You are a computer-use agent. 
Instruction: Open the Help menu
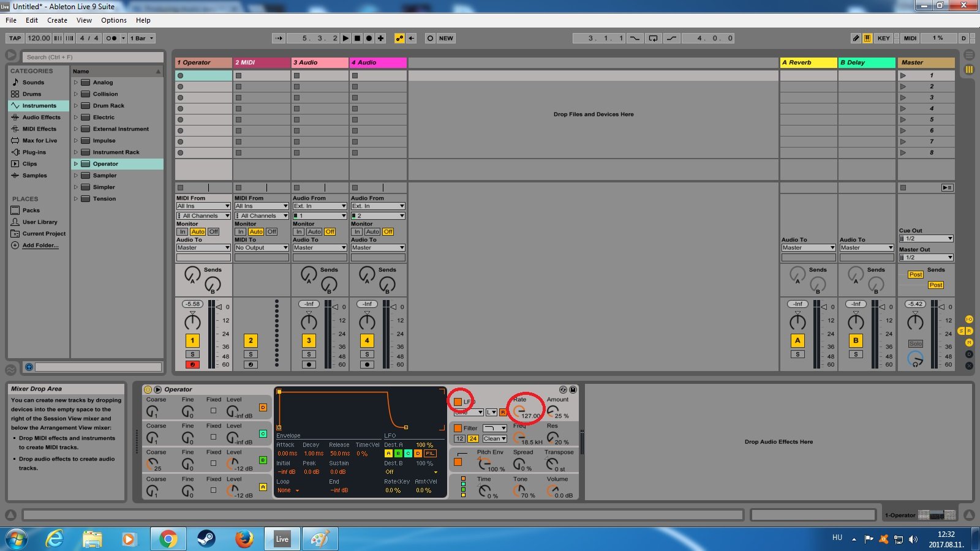tap(143, 20)
